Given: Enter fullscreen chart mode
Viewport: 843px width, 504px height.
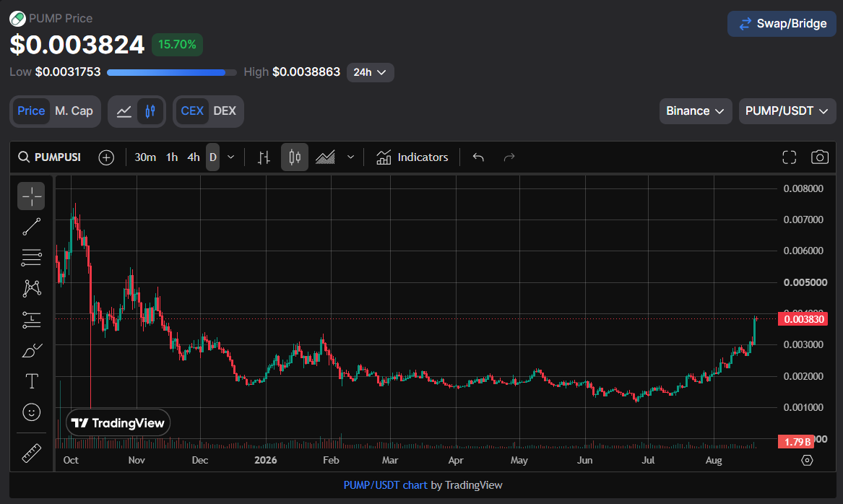Looking at the screenshot, I should coord(790,157).
